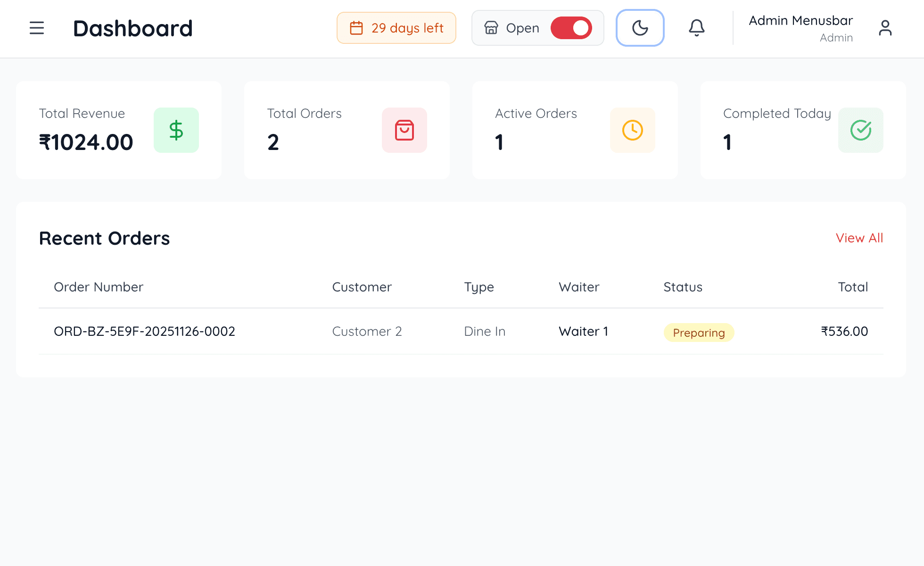Click the 29 days left badge
924x566 pixels.
coord(396,28)
